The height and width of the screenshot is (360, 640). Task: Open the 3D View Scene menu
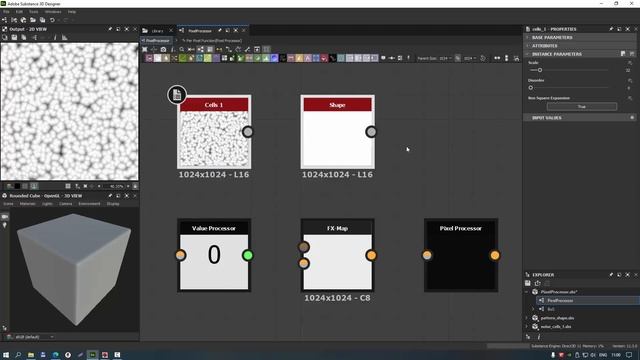[8, 204]
